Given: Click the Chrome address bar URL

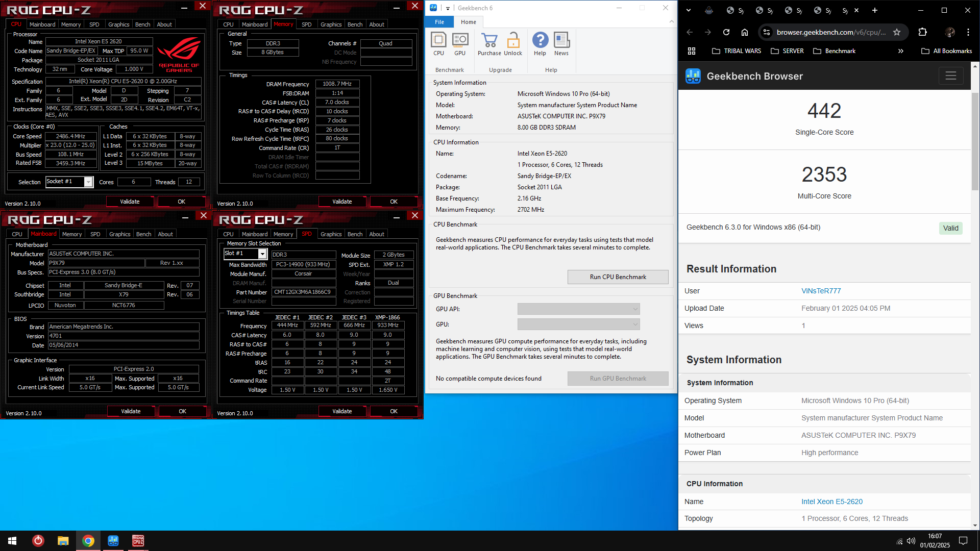Looking at the screenshot, I should click(831, 32).
